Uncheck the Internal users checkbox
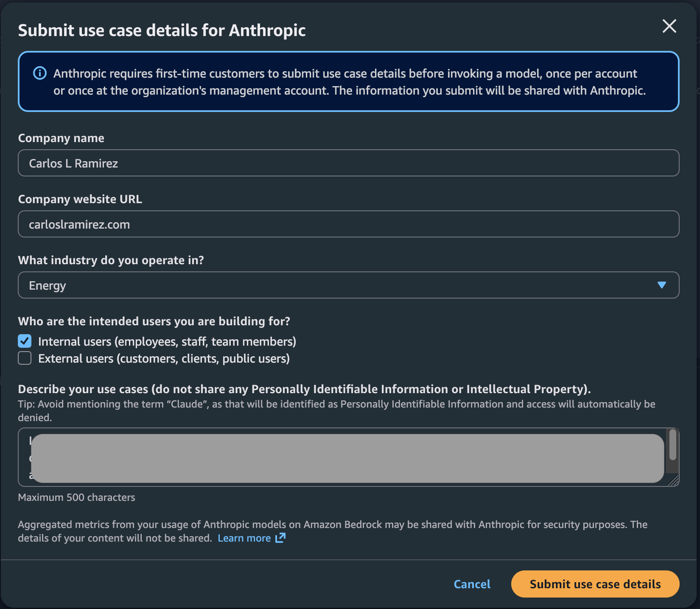The image size is (700, 609). pyautogui.click(x=24, y=341)
